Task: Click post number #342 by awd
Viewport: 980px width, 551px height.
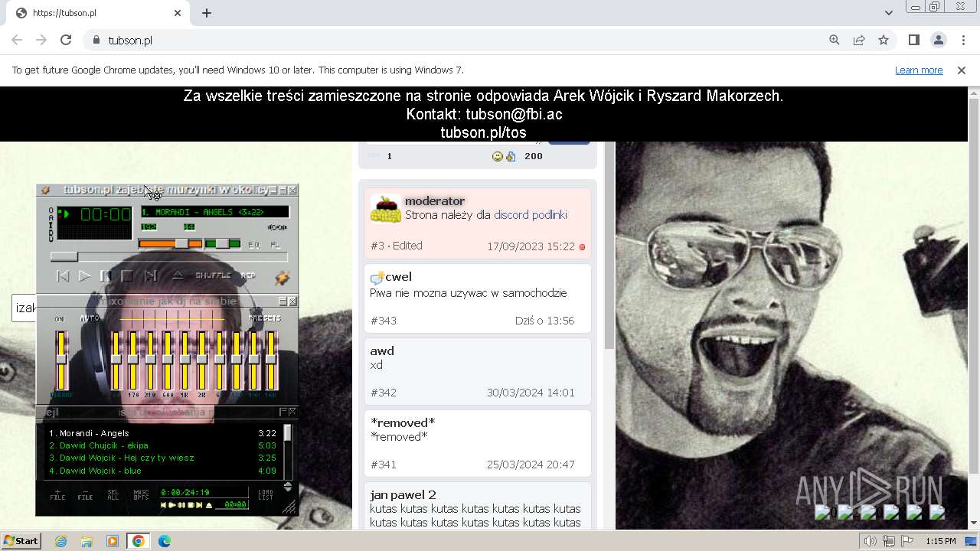Action: click(x=384, y=393)
